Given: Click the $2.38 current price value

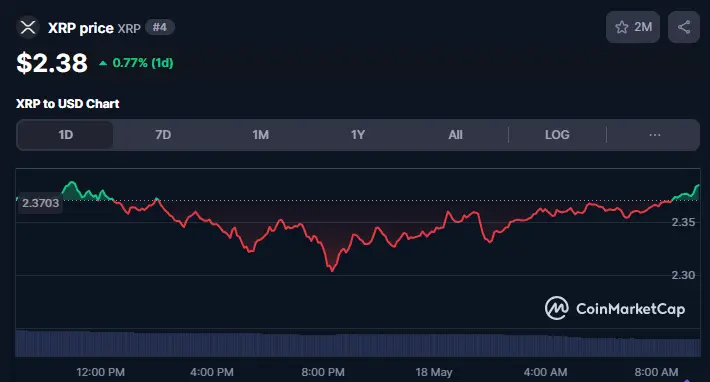Looking at the screenshot, I should [x=52, y=63].
